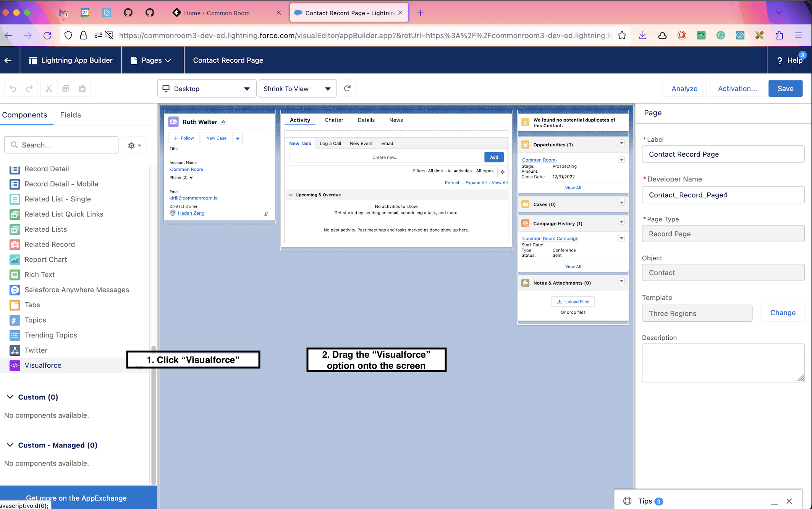Click the Twitter component icon
The image size is (812, 509).
point(15,350)
